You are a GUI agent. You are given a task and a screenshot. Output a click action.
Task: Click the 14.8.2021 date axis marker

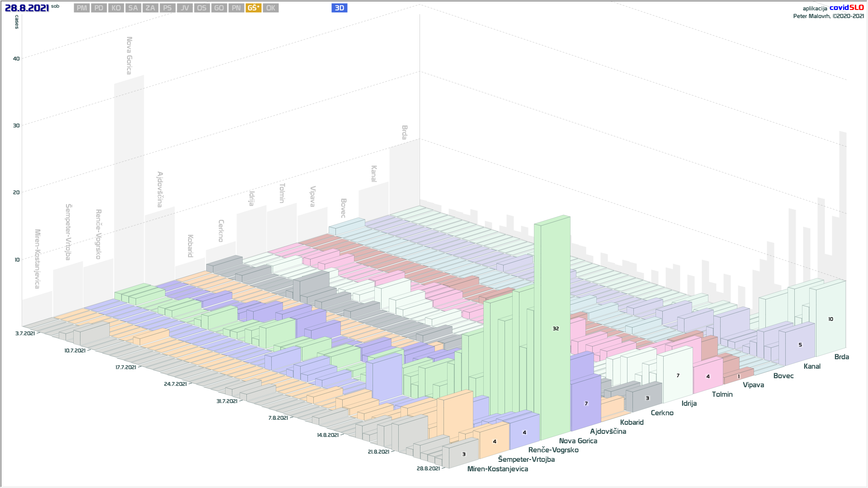[x=328, y=435]
